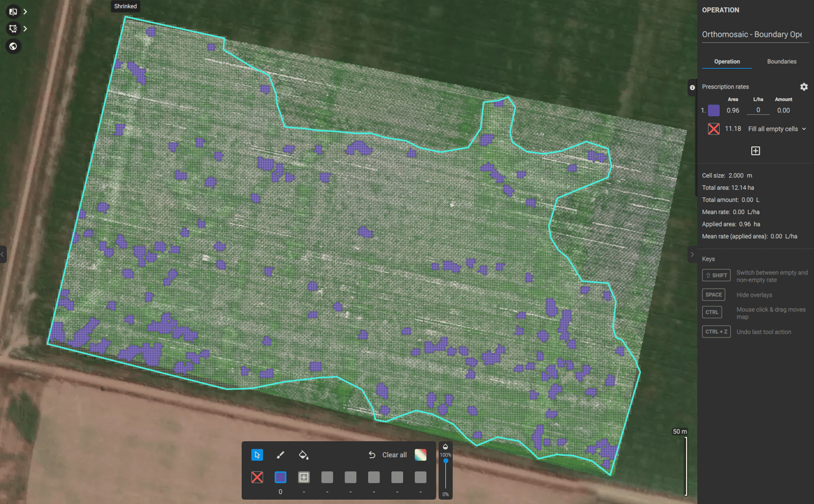Viewport: 814px width, 504px height.
Task: Select the fill bucket tool
Action: (x=303, y=454)
